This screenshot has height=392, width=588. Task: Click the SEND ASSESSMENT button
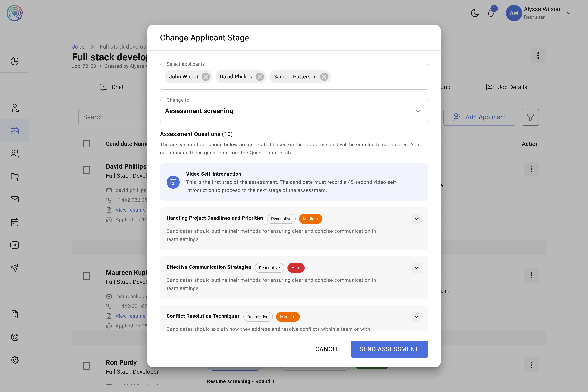click(389, 349)
